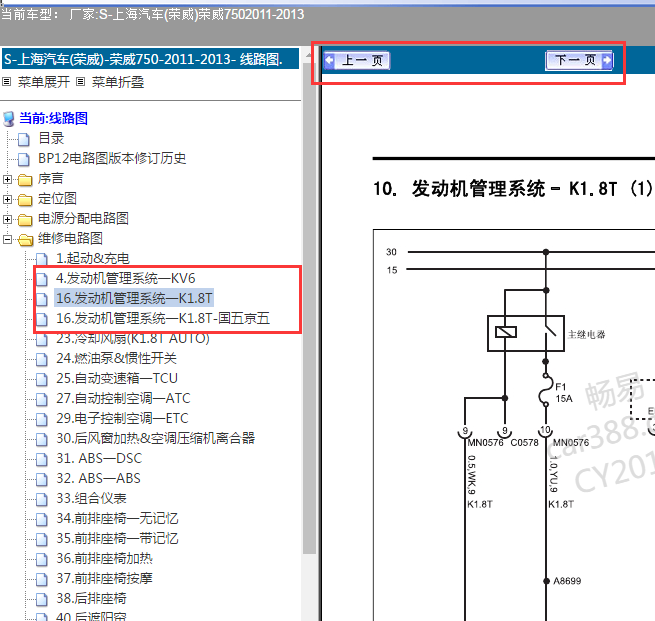Click the 24.燃油泵&惯性开关 page icon
Image resolution: width=655 pixels, height=621 pixels.
click(x=41, y=359)
